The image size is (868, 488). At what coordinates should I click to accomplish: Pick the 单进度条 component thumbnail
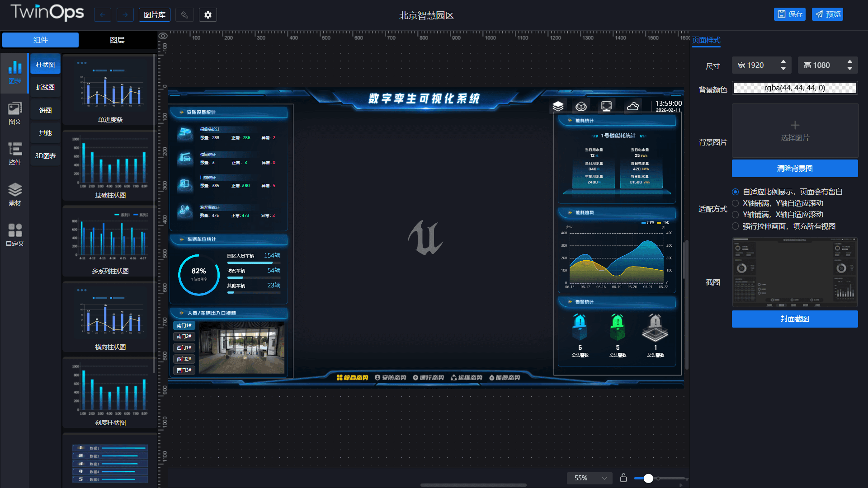110,90
